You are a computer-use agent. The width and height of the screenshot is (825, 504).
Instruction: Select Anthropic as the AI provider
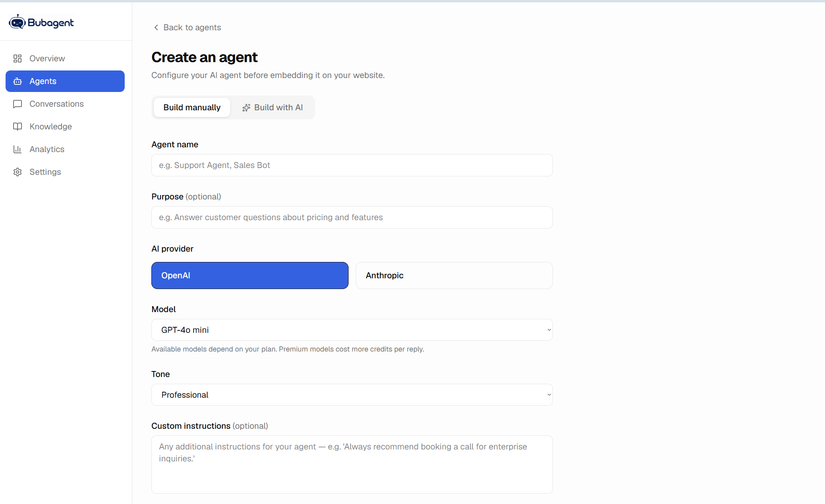tap(454, 275)
